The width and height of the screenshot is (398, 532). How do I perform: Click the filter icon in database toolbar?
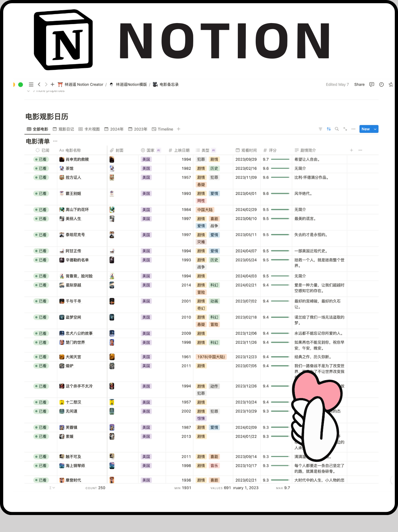click(320, 129)
